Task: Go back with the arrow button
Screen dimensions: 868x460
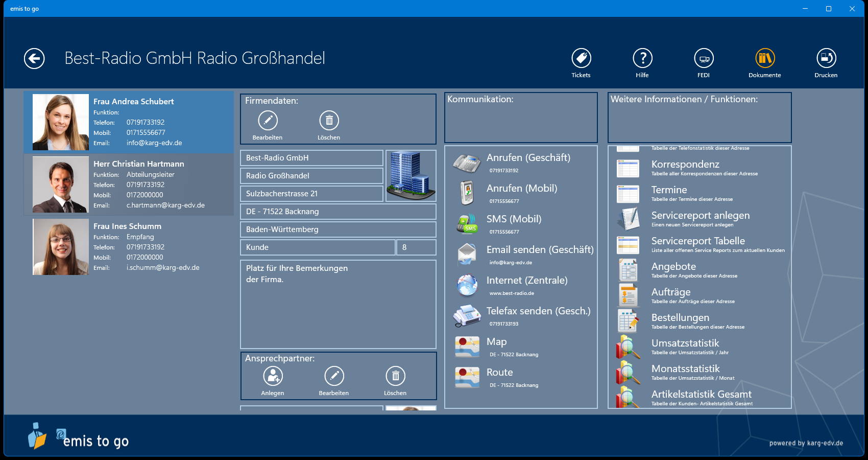Action: [x=34, y=58]
